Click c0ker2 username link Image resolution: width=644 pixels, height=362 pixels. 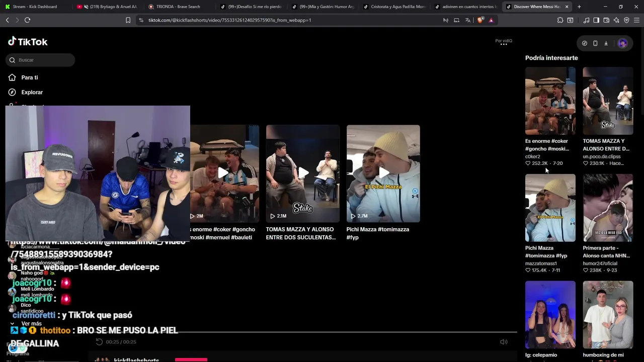[533, 156]
